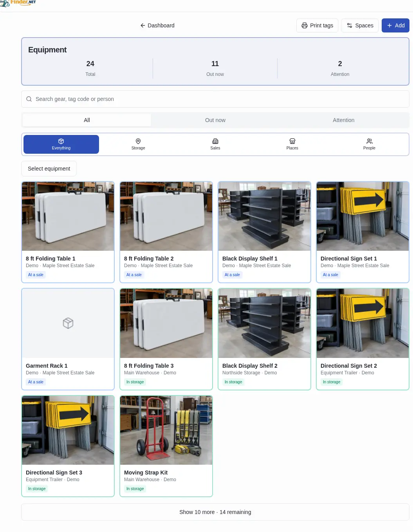The width and height of the screenshot is (413, 532).
Task: Click the Directional Sign Set 2 title
Action: [x=349, y=366]
